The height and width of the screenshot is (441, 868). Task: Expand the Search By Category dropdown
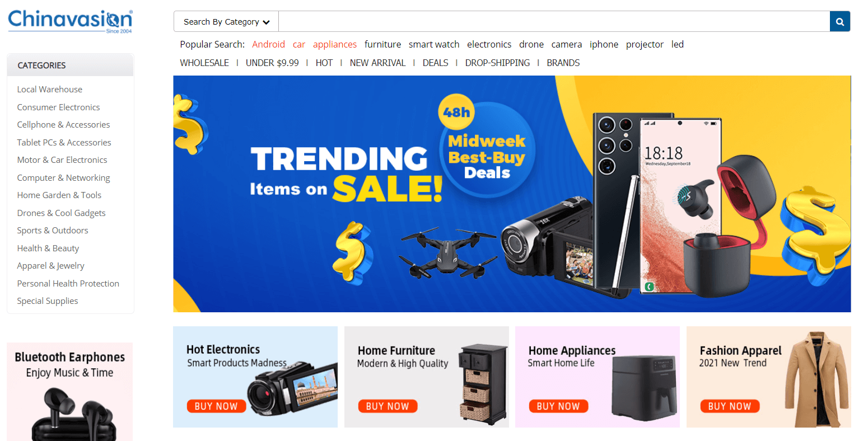[226, 22]
